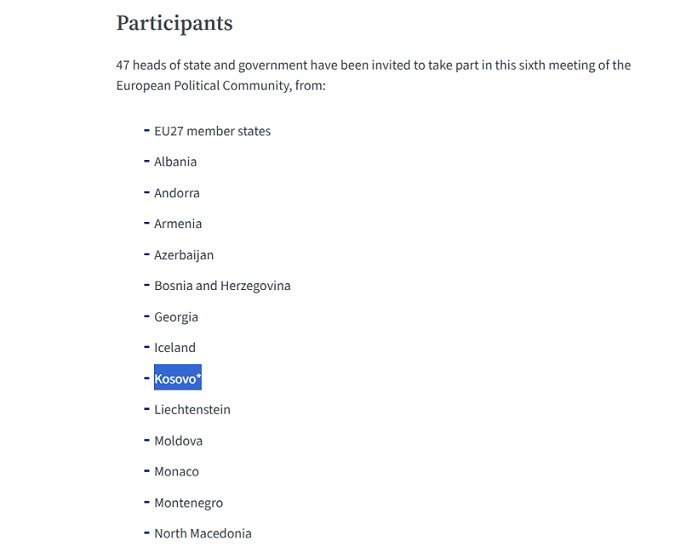
Task: Click on Andorra in the list
Action: 177,193
